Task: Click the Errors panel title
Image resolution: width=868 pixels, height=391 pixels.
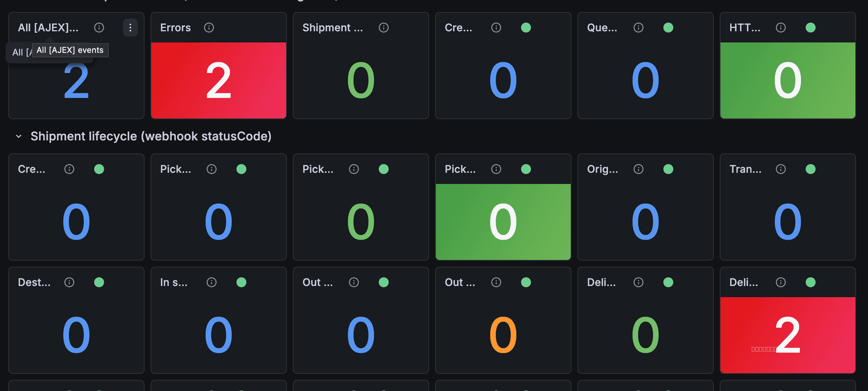Action: click(x=175, y=28)
